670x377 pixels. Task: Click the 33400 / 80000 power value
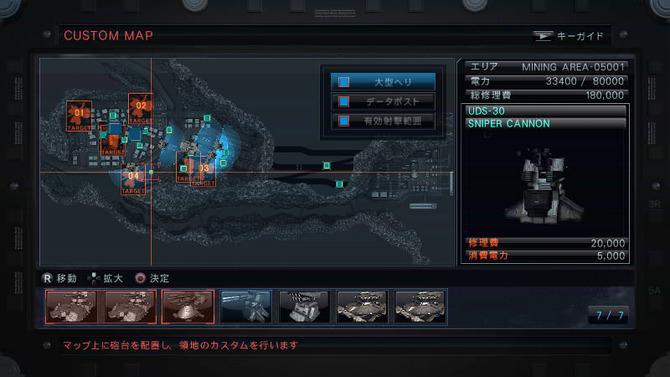[x=585, y=81]
